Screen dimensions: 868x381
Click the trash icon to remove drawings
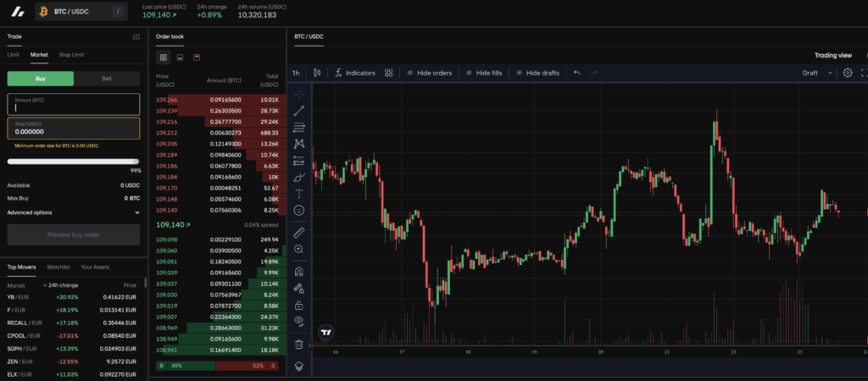pos(298,345)
